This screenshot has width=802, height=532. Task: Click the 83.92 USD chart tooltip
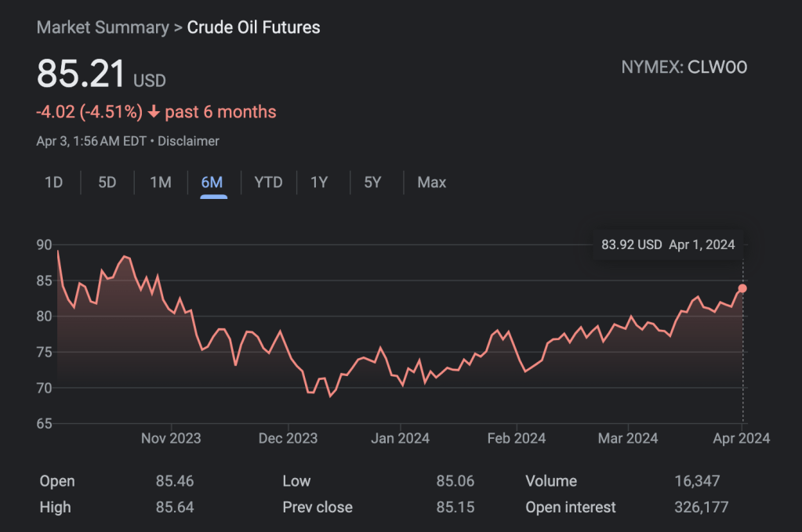(x=668, y=244)
